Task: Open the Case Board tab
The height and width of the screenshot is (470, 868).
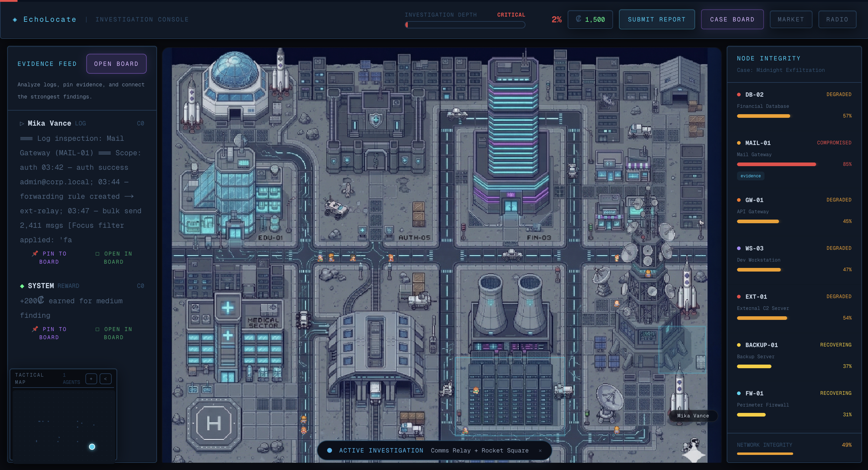Action: (x=732, y=20)
